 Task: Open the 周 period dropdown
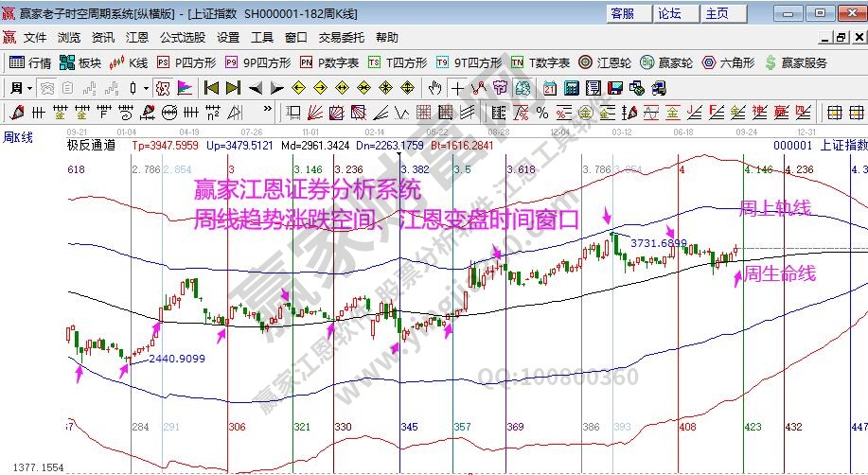pyautogui.click(x=22, y=88)
